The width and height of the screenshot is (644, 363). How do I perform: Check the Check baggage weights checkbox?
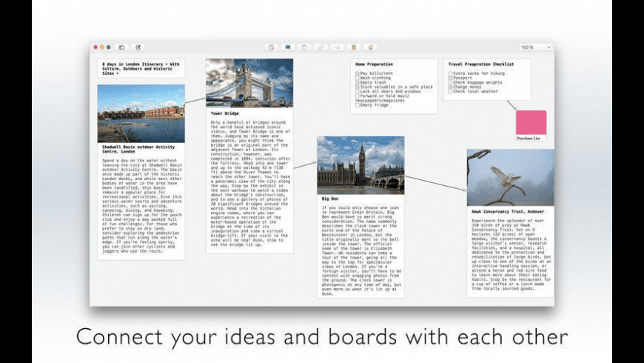[451, 83]
